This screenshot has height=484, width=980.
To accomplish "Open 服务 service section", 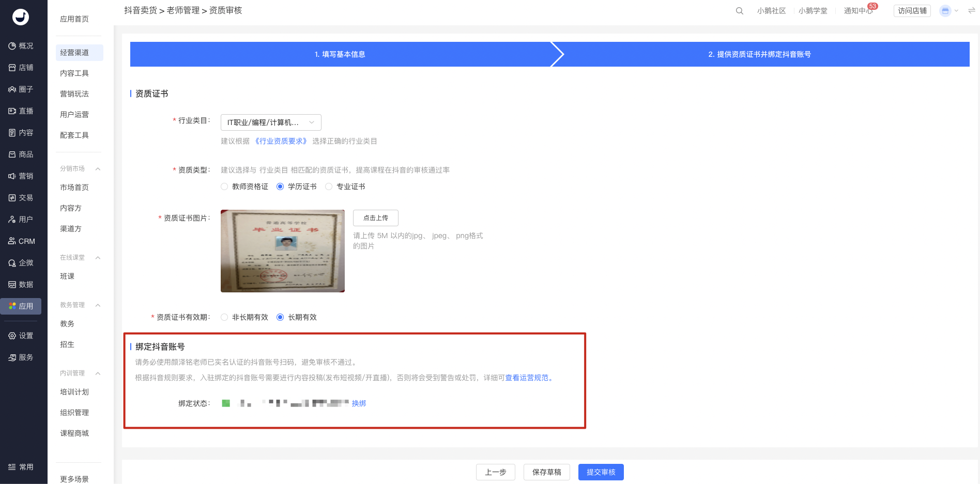I will [21, 357].
